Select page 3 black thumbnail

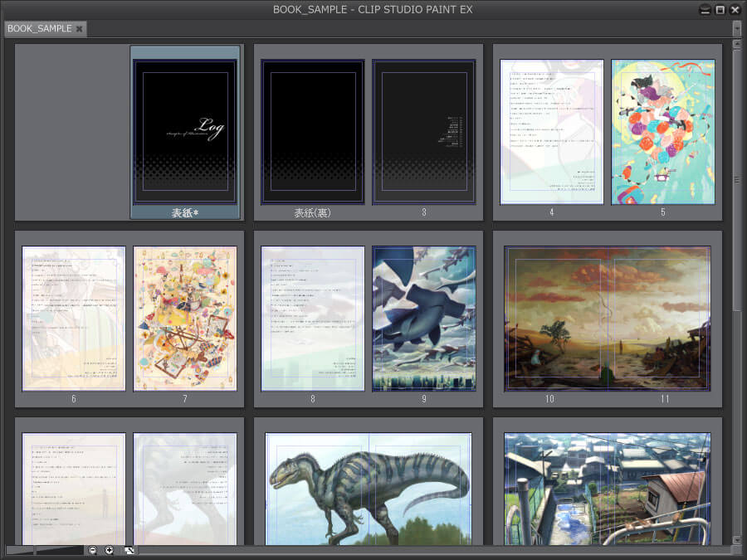pyautogui.click(x=423, y=131)
